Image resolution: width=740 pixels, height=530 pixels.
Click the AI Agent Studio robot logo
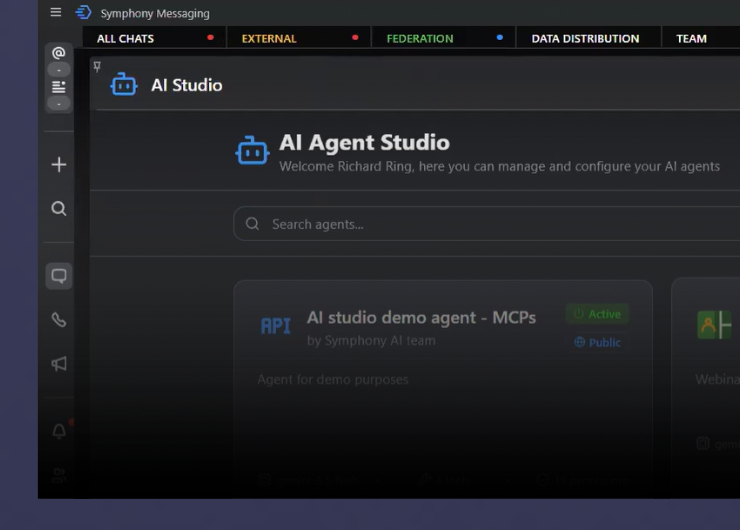pyautogui.click(x=252, y=151)
